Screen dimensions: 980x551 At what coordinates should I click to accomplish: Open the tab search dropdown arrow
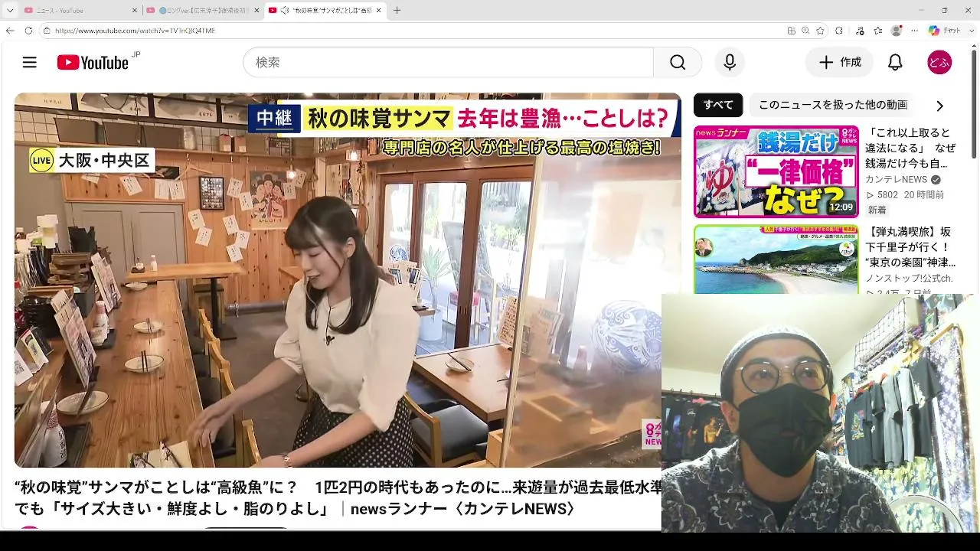(11, 11)
